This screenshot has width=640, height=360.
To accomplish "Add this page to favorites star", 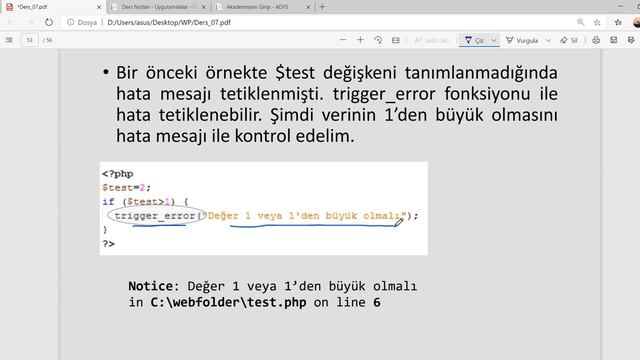I will click(597, 22).
